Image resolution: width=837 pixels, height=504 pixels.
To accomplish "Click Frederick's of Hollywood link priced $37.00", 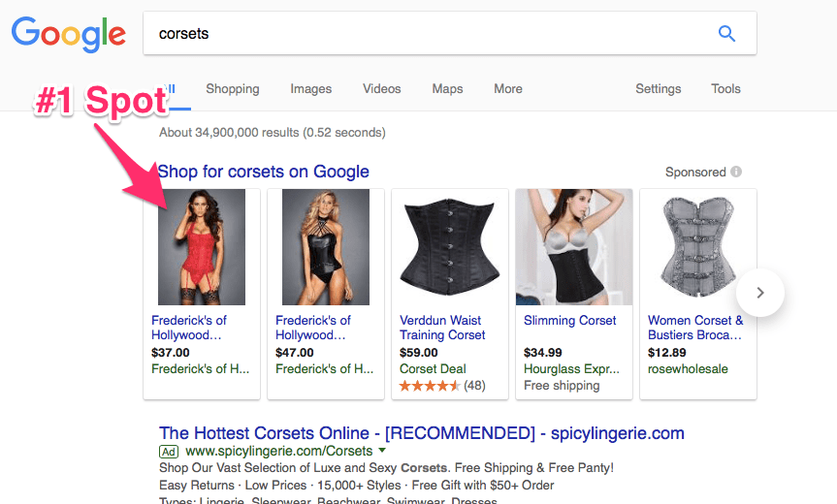I will click(x=189, y=328).
